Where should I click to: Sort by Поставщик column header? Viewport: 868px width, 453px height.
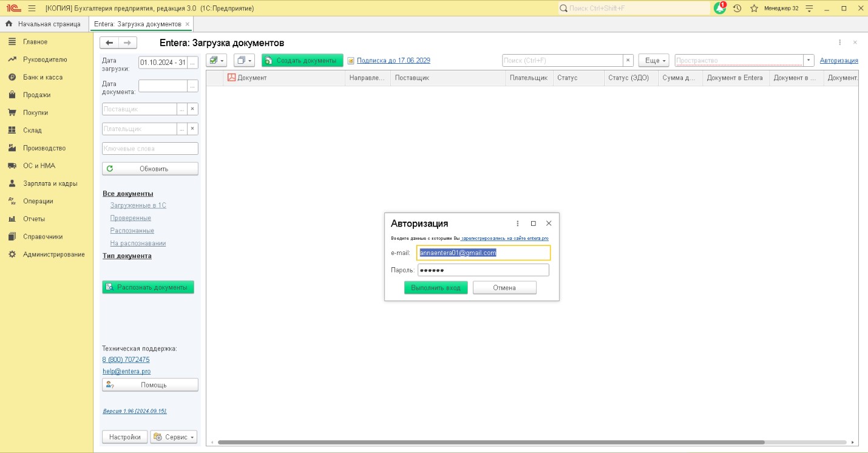coord(448,78)
